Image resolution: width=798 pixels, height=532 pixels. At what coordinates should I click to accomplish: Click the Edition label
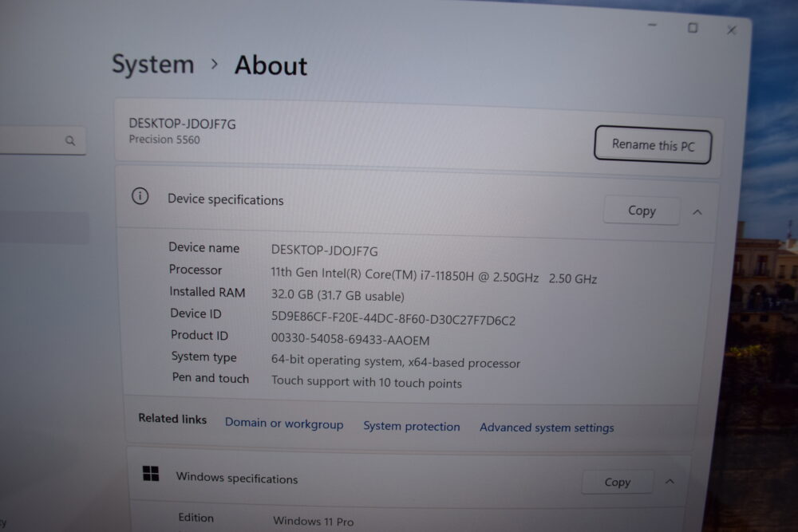196,518
